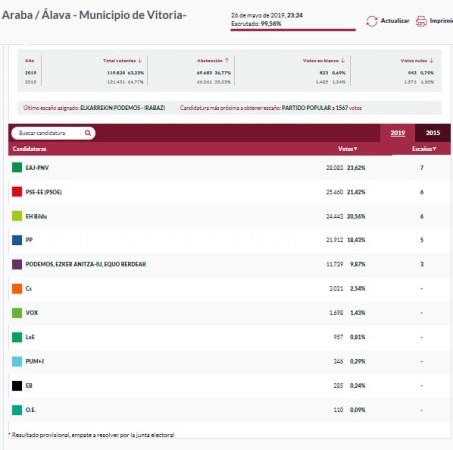
Task: Click the PP blue color swatch
Action: click(17, 240)
